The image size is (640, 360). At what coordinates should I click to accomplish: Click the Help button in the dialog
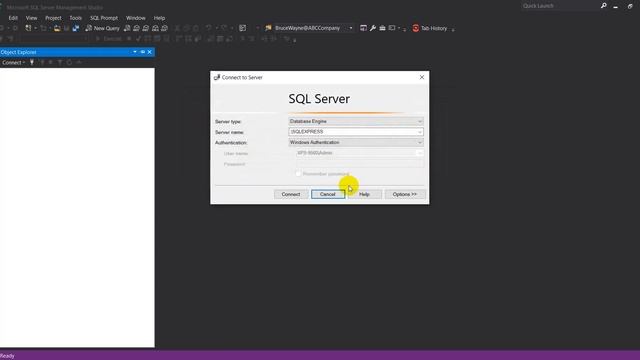click(x=364, y=194)
